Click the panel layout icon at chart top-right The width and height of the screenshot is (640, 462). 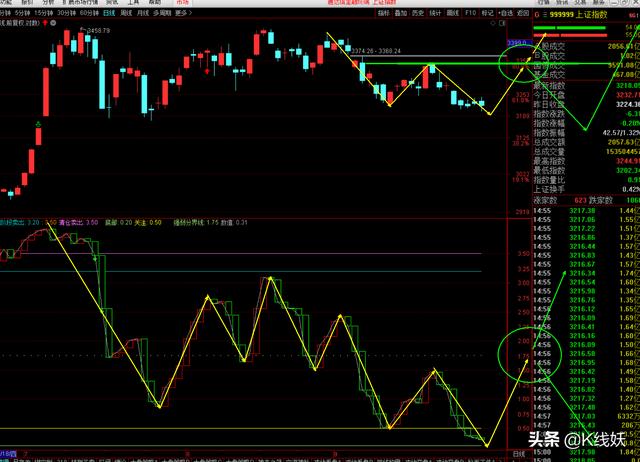pos(502,23)
